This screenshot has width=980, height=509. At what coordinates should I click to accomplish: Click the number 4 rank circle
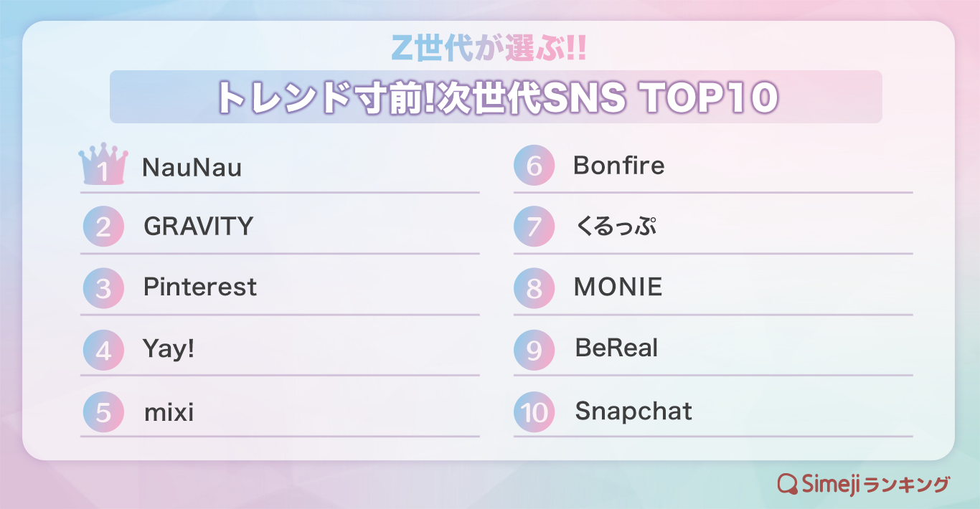coord(103,351)
